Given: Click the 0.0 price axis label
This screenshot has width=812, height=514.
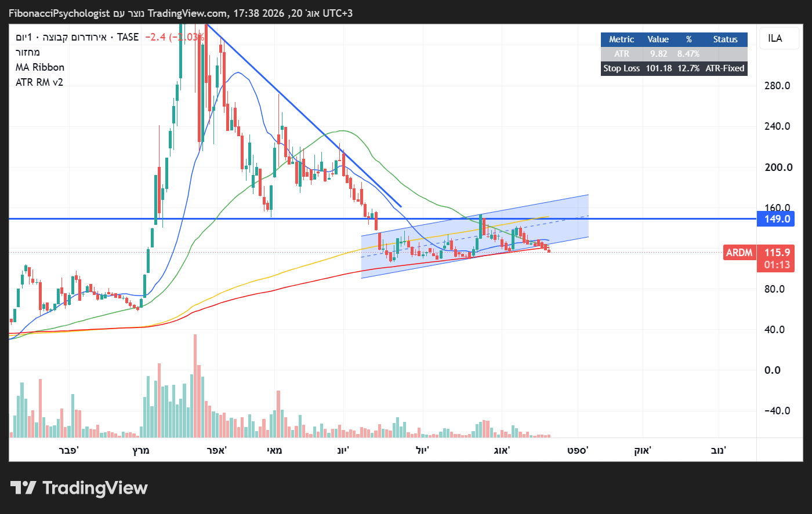Looking at the screenshot, I should [773, 370].
